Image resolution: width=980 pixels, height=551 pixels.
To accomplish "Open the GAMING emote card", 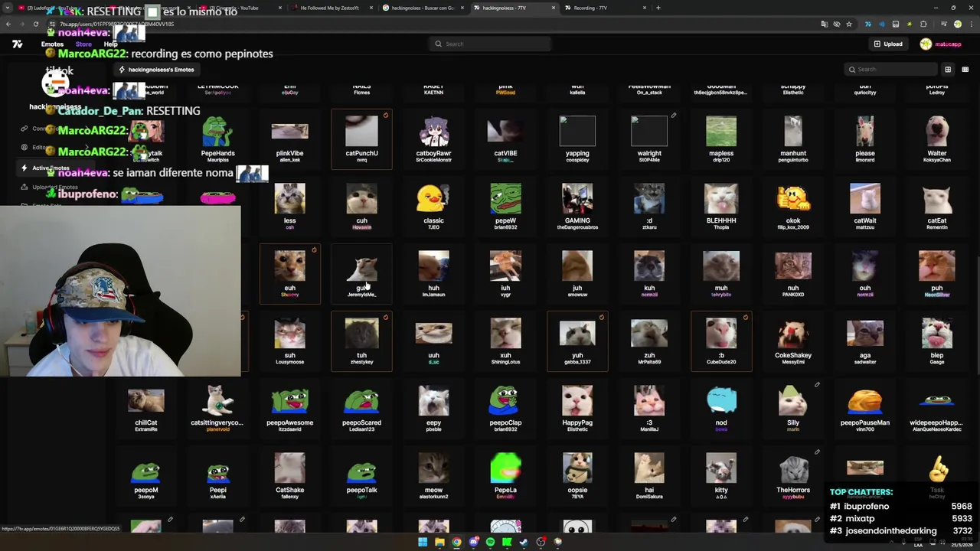I will (x=577, y=205).
